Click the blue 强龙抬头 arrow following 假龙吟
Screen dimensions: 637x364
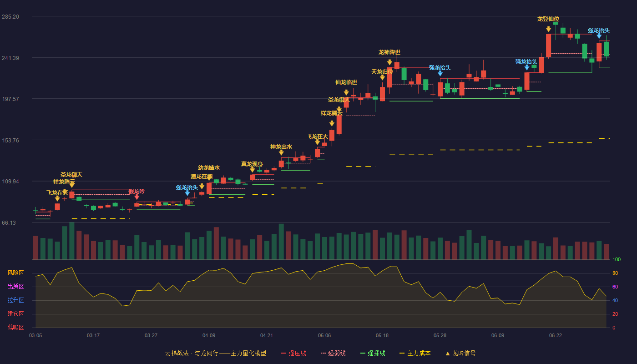tap(187, 193)
